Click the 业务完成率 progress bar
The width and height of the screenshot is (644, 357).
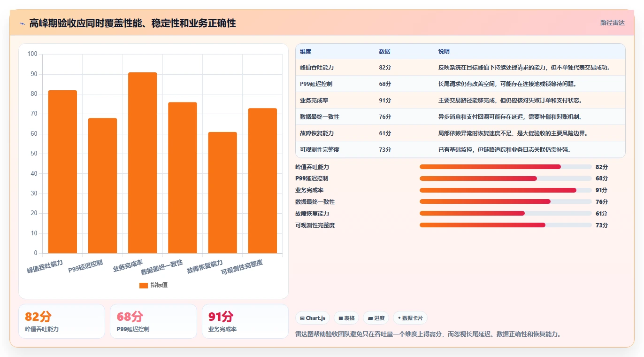click(x=506, y=190)
